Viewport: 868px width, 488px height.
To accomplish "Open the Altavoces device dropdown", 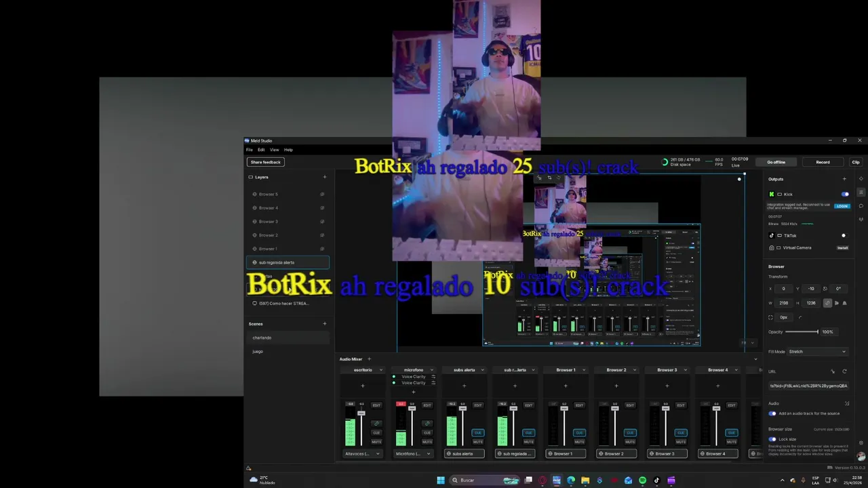I will [363, 453].
